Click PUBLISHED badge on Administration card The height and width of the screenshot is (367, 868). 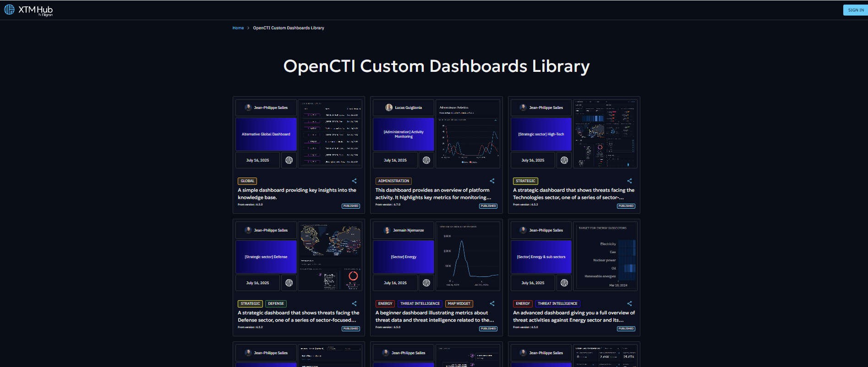coord(488,206)
